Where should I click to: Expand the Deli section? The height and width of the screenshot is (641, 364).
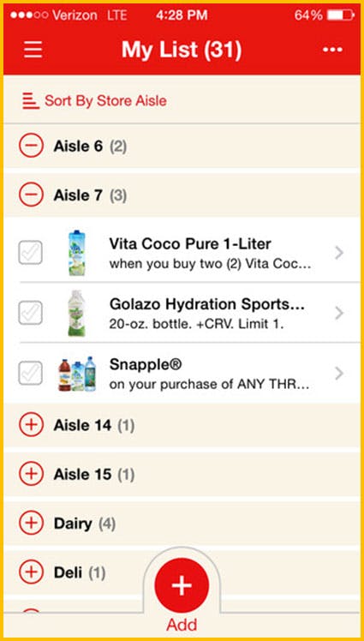31,572
